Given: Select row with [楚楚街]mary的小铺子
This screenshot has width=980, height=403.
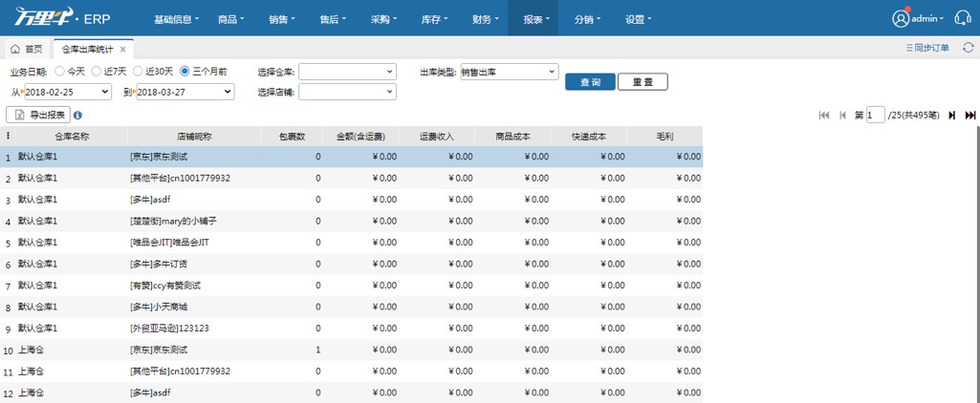Looking at the screenshot, I should [351, 221].
